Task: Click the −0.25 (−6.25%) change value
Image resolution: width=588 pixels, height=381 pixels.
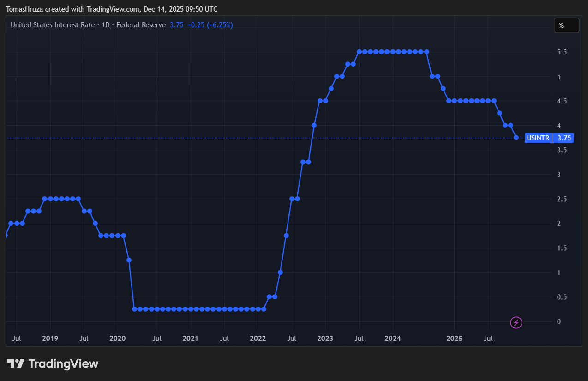Action: [210, 25]
